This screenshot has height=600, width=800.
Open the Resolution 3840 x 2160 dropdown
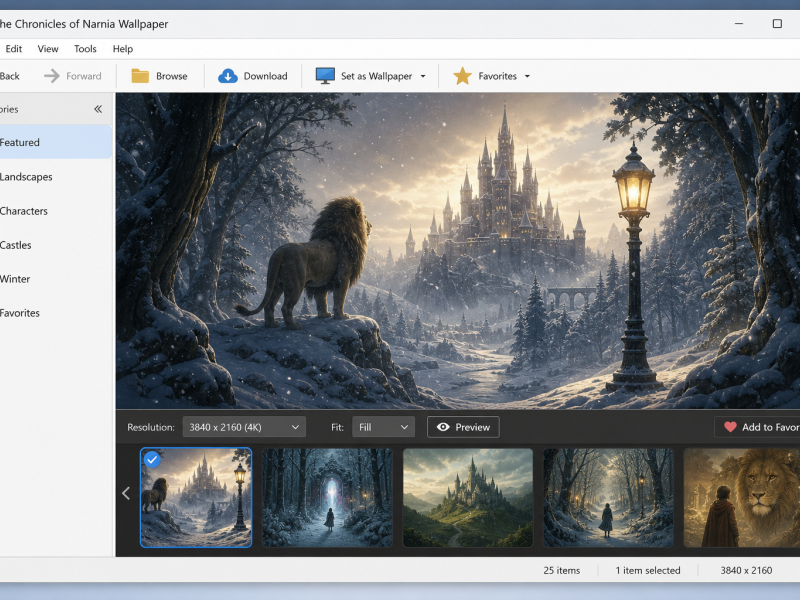[244, 427]
